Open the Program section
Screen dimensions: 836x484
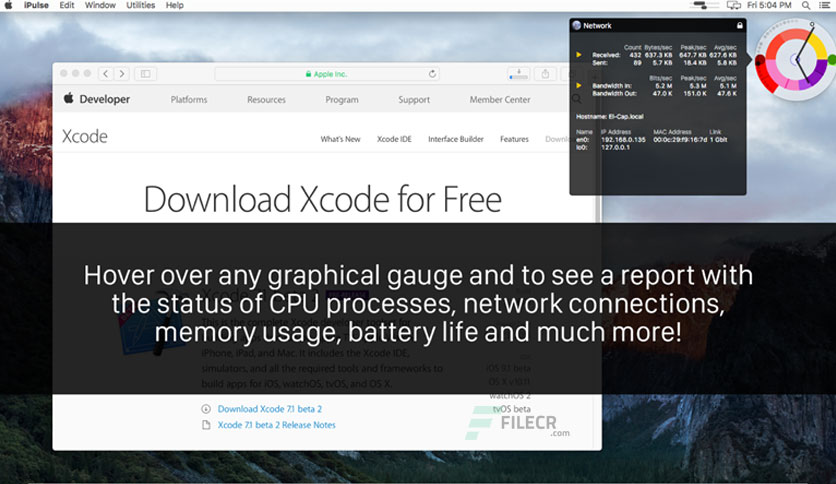click(342, 100)
